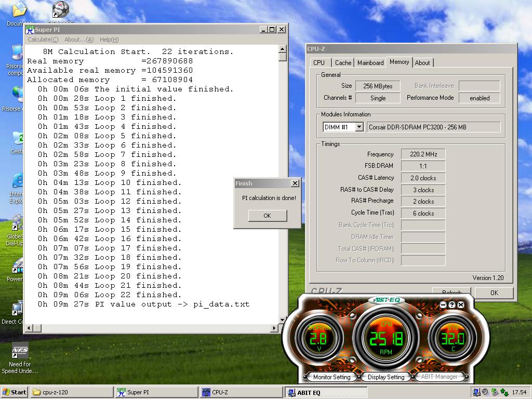Expand the DIMM #1 module dropdown
Viewport: 532px width, 399px height.
coord(359,127)
